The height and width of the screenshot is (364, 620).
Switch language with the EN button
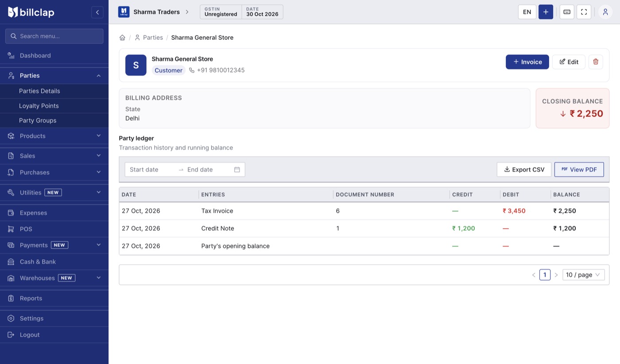point(527,12)
